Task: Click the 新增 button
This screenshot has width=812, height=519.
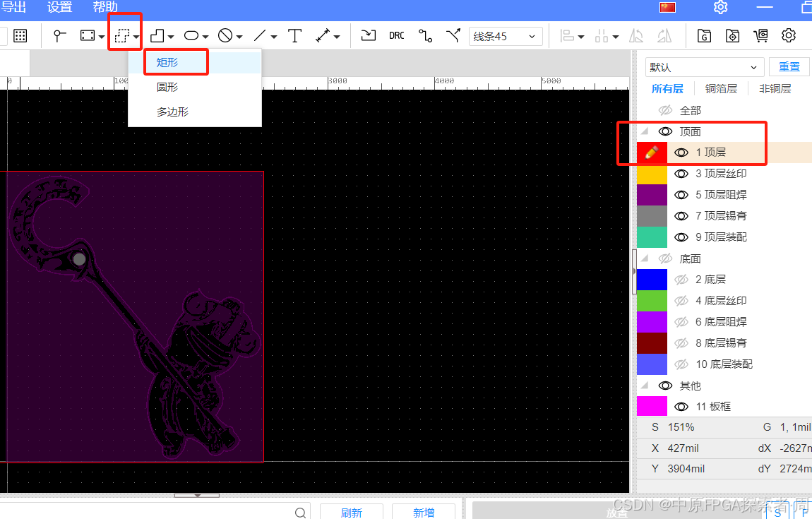Action: [x=424, y=512]
